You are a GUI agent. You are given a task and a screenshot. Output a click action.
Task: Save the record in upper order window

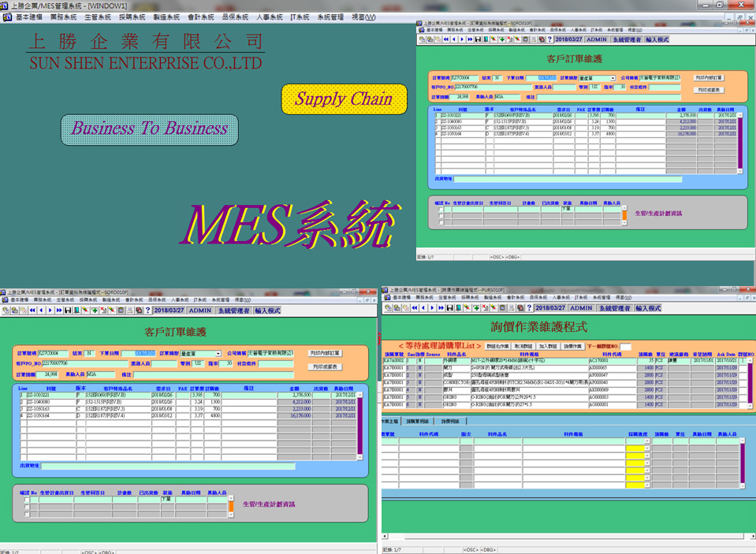click(x=478, y=39)
